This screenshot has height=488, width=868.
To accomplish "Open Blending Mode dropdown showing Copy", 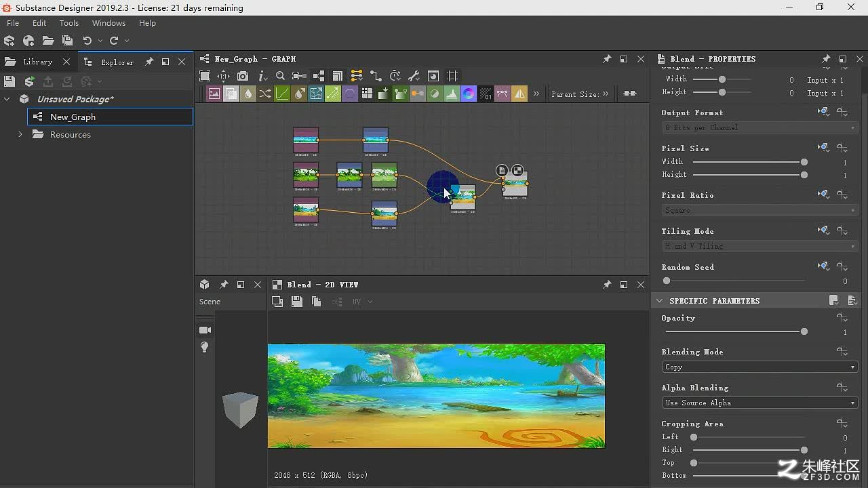I will click(x=760, y=367).
